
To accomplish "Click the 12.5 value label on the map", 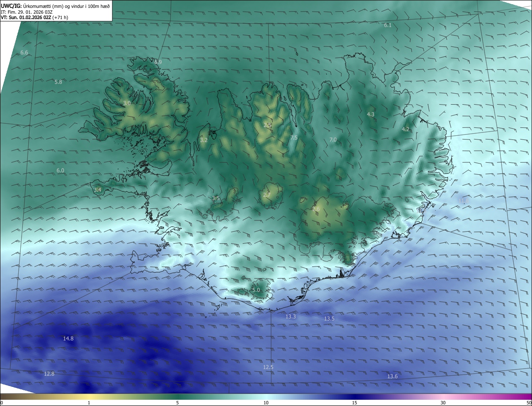I will point(268,367).
